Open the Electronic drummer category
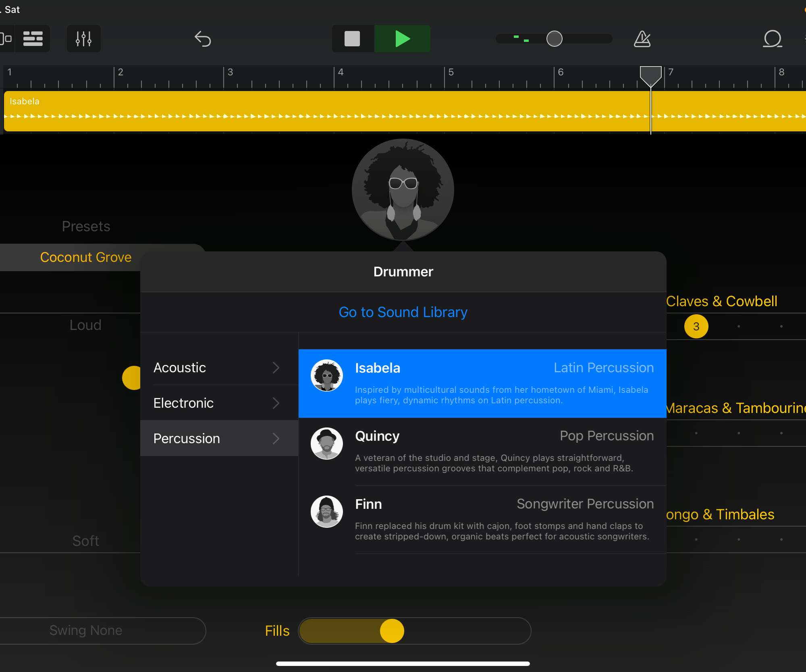 [x=219, y=403]
